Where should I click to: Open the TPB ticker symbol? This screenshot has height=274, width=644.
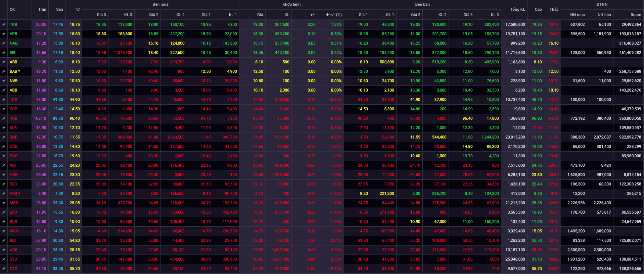13,24
